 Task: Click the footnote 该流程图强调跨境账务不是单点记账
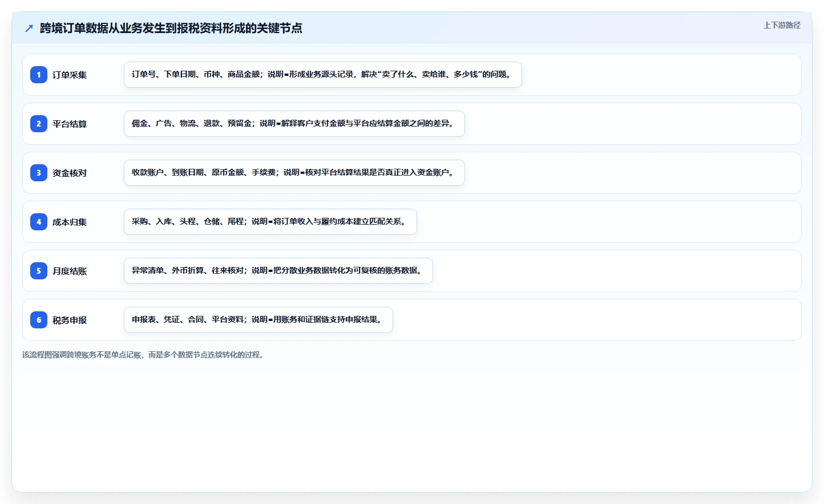coord(143,355)
